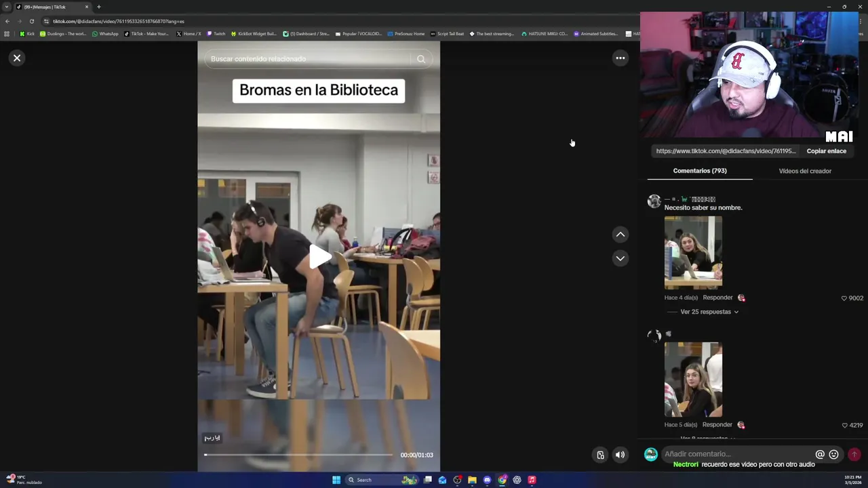Open the Windows Start menu
This screenshot has width=868, height=488.
click(x=336, y=480)
